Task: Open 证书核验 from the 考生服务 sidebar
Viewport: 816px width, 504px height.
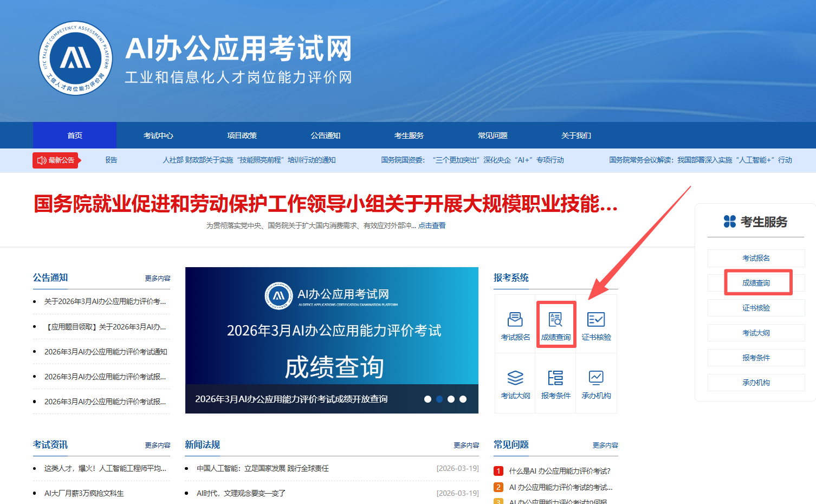Action: [x=756, y=307]
